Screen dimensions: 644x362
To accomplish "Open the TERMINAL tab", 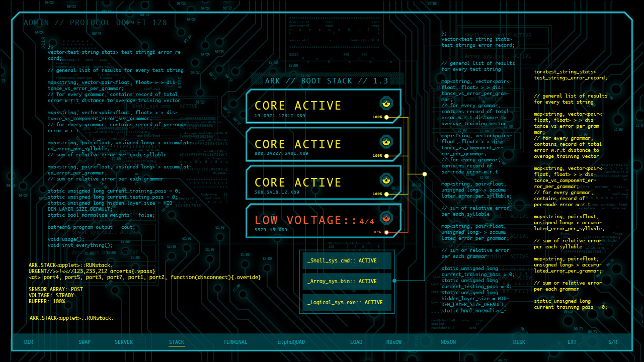I will [x=235, y=342].
